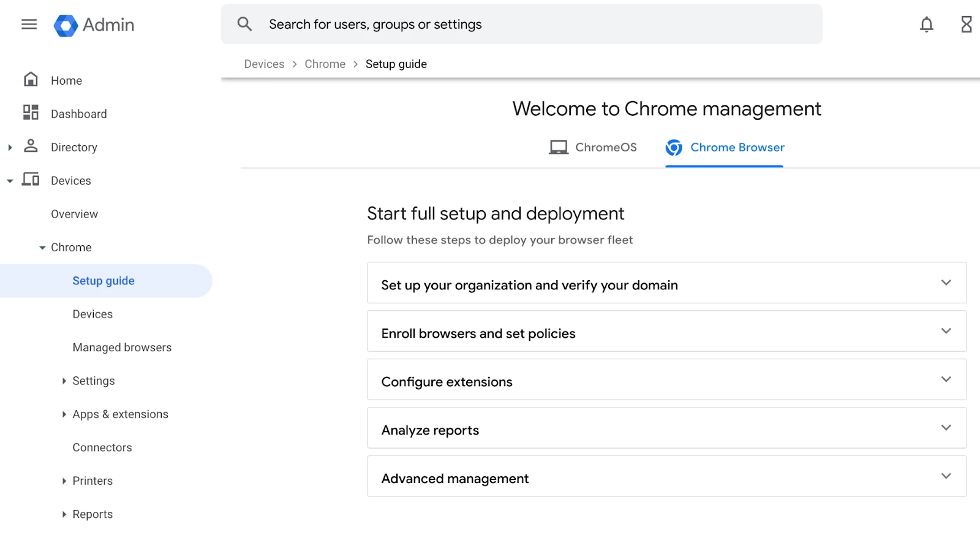Collapse the Devices tree arrow
This screenshot has height=540, width=980.
pos(10,181)
